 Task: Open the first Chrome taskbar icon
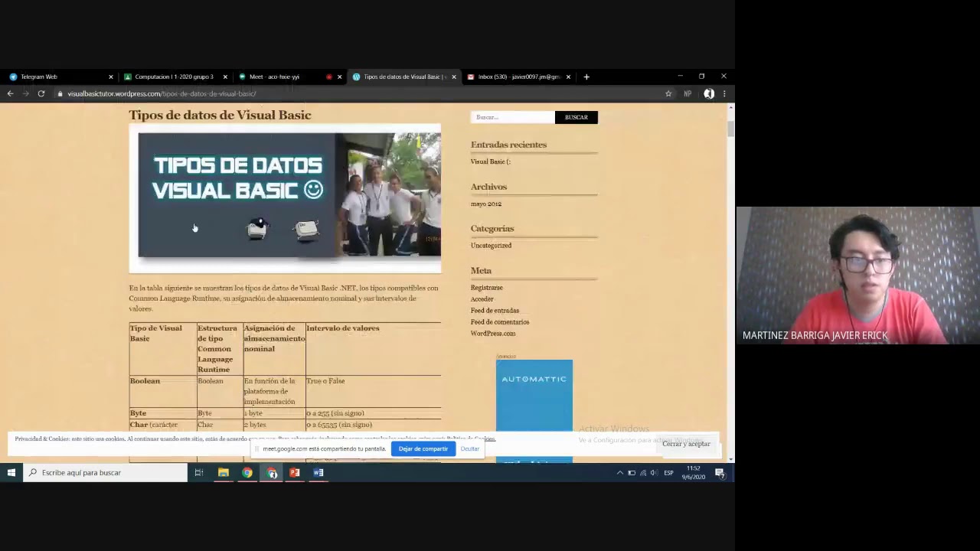(x=247, y=472)
